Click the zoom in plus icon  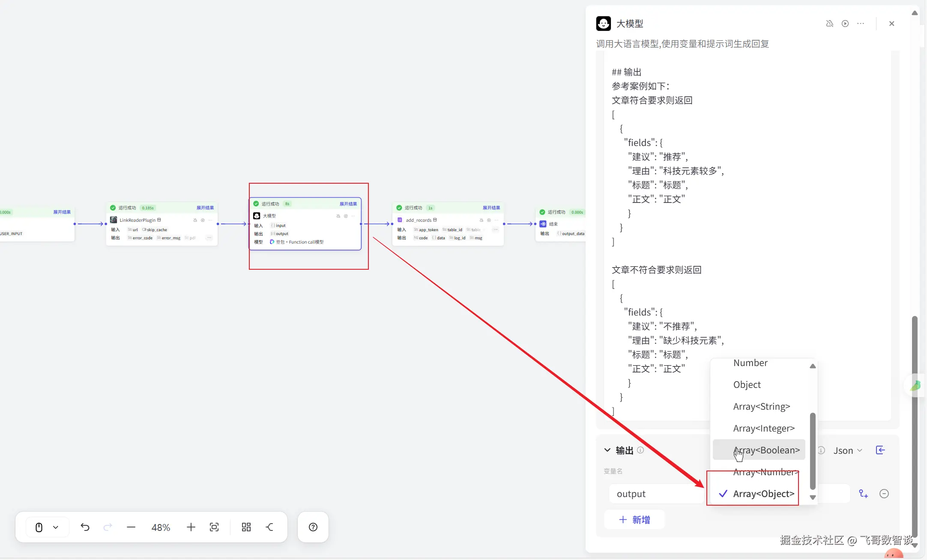191,527
